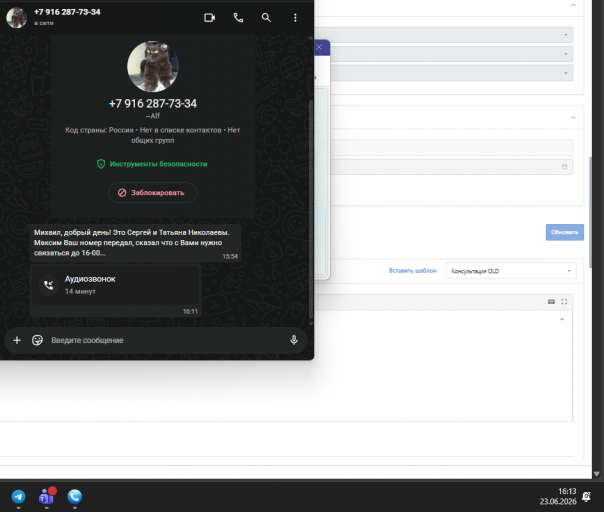Click the Заблокировать button
Screen dimensions: 604x512
tap(152, 193)
